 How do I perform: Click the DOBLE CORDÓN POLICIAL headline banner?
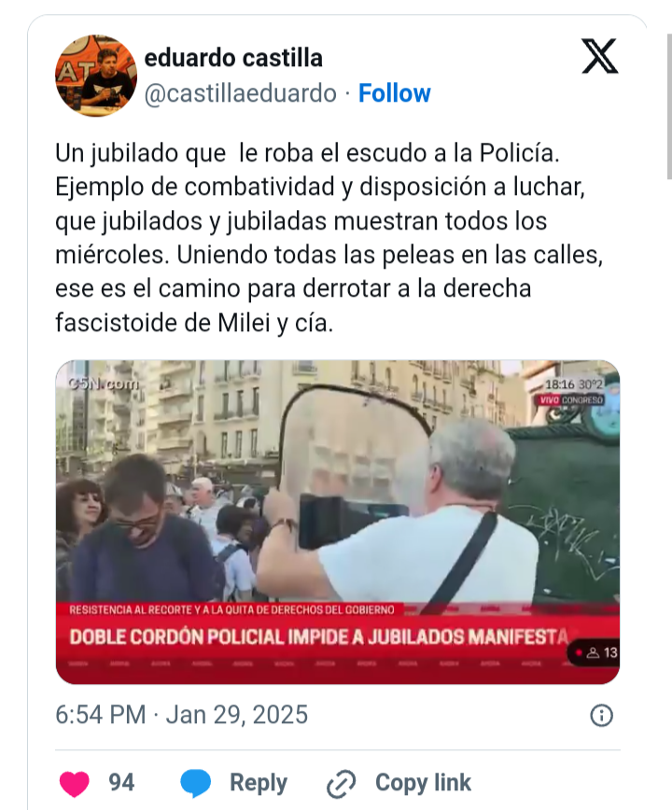click(318, 637)
